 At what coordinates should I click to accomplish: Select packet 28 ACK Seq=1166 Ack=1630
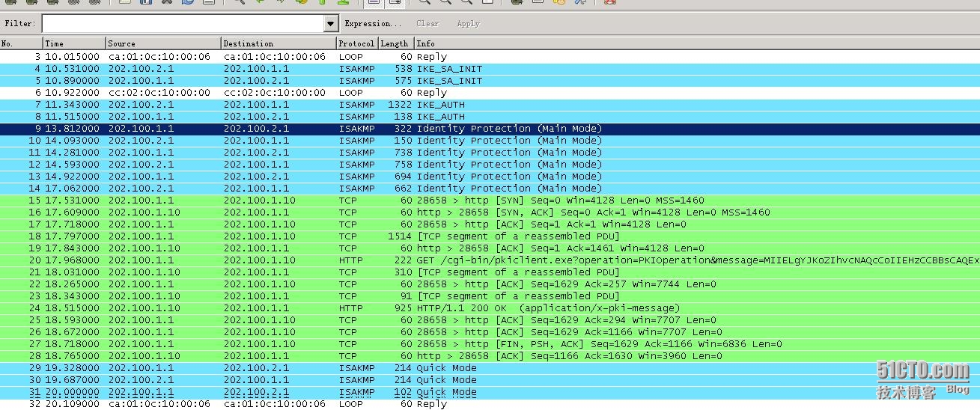click(x=490, y=356)
